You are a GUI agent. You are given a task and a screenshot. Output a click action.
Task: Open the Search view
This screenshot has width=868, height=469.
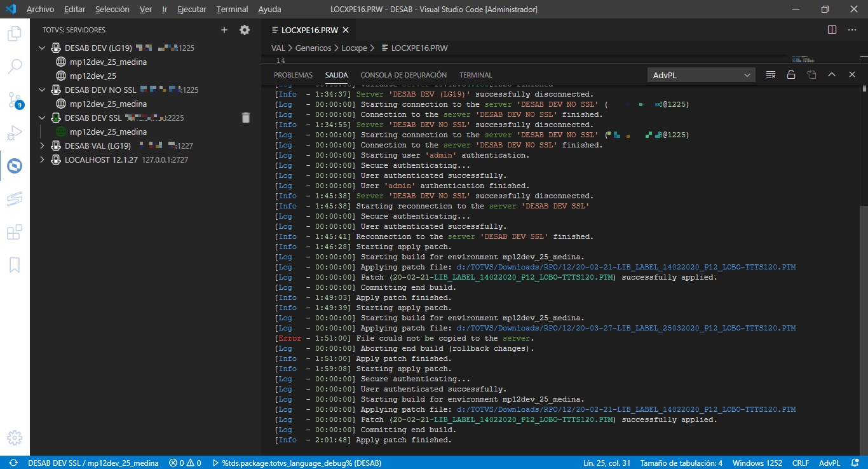point(15,66)
